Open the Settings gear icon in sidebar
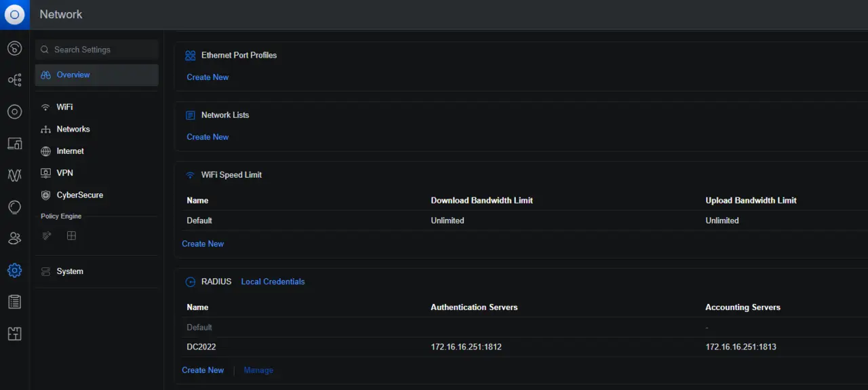 pyautogui.click(x=14, y=271)
